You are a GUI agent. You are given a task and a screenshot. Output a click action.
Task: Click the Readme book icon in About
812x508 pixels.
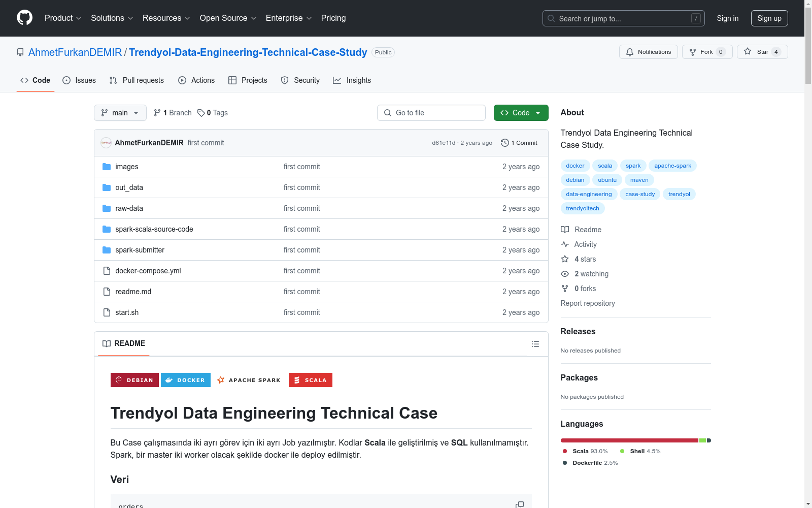pos(565,230)
